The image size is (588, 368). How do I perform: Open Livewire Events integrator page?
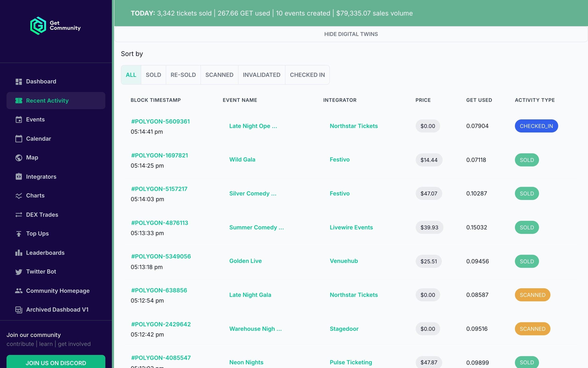351,227
